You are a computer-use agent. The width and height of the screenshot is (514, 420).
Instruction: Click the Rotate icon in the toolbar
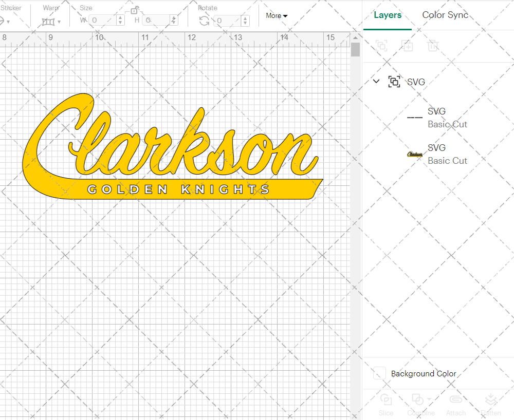(x=204, y=21)
